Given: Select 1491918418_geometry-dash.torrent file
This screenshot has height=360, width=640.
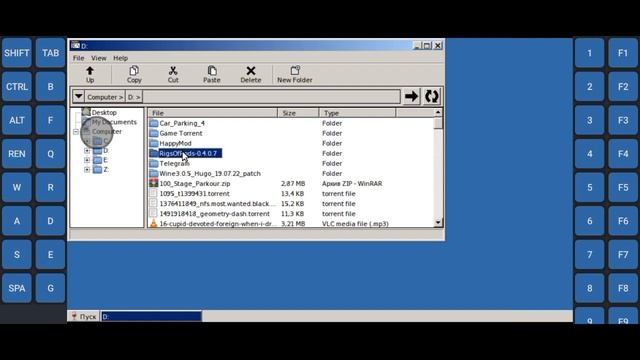Looking at the screenshot, I should pyautogui.click(x=214, y=213).
